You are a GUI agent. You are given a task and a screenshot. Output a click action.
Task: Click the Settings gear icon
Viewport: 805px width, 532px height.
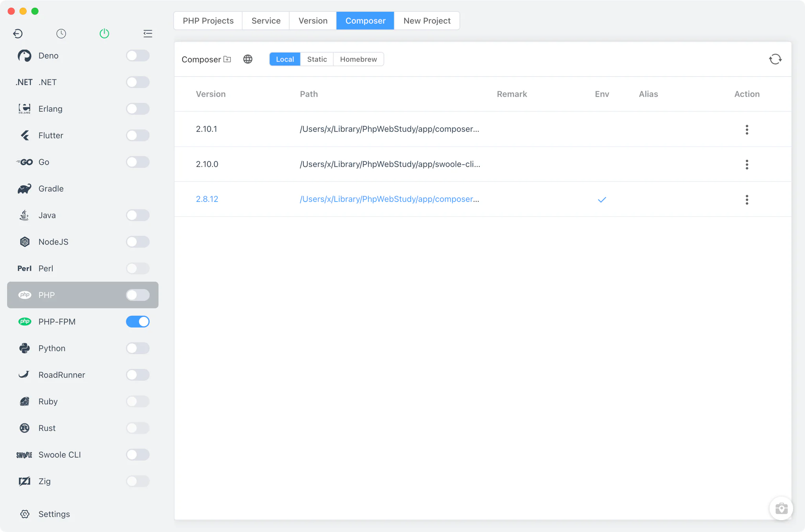click(25, 514)
